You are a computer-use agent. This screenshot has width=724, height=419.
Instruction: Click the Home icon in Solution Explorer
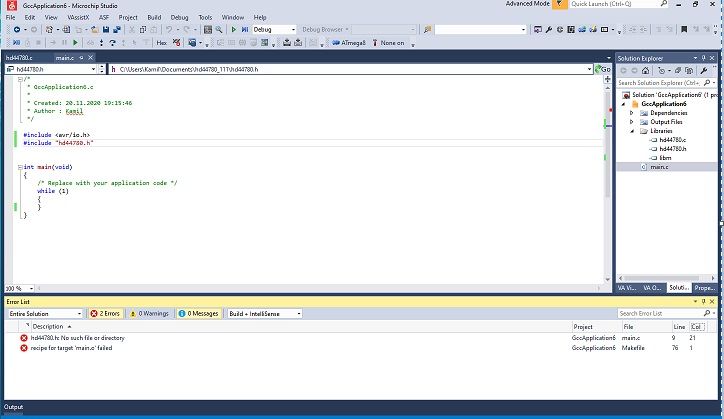tap(646, 71)
